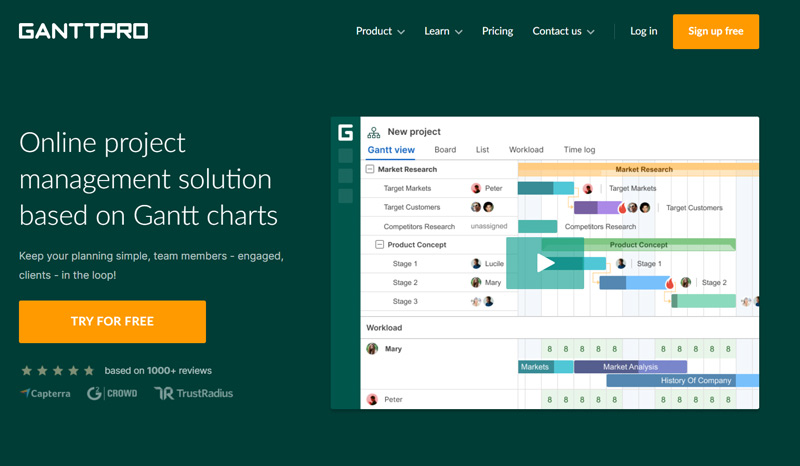Switch to the Board tab
Screen dimensions: 800x466
[x=445, y=150]
